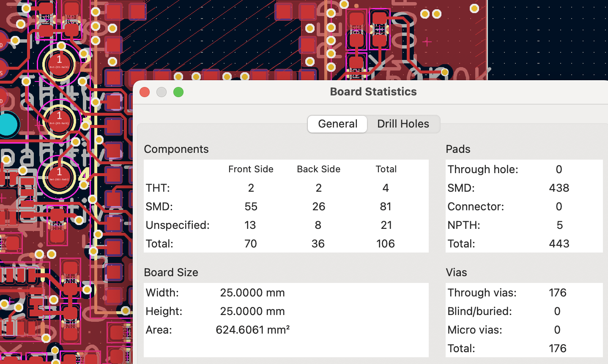Select SMD total count 81
This screenshot has width=608, height=364.
(x=386, y=206)
